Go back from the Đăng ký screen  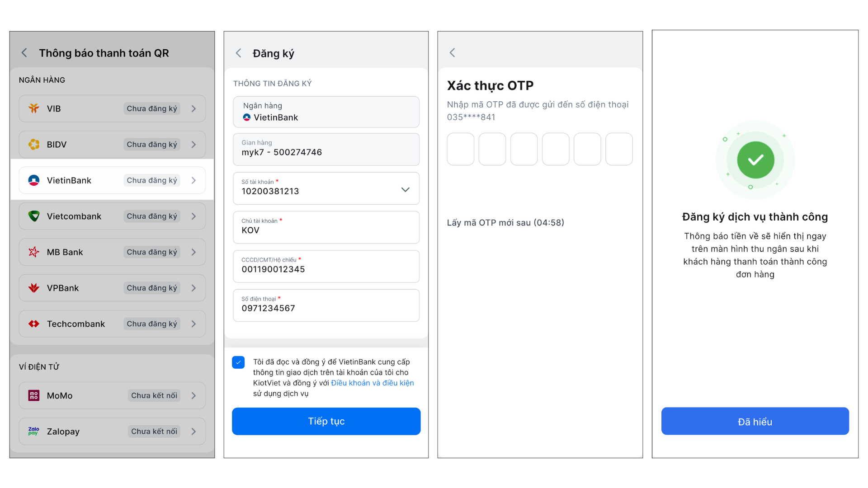(239, 53)
